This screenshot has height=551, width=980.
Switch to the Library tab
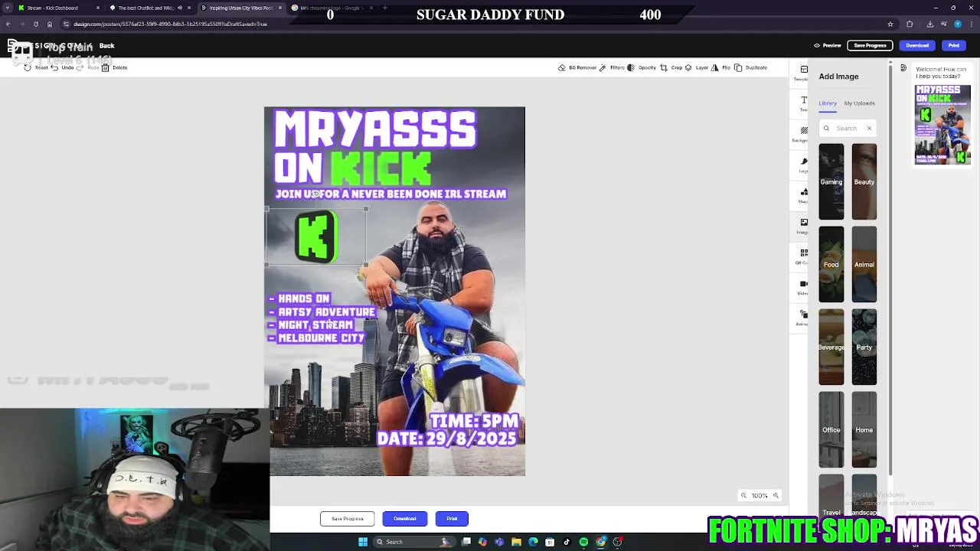point(828,103)
